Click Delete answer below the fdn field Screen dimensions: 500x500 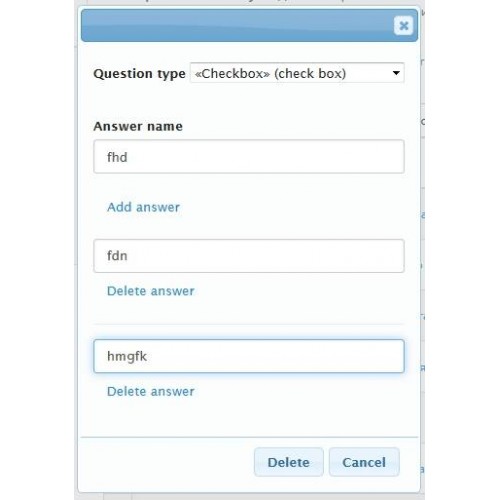[x=150, y=291]
